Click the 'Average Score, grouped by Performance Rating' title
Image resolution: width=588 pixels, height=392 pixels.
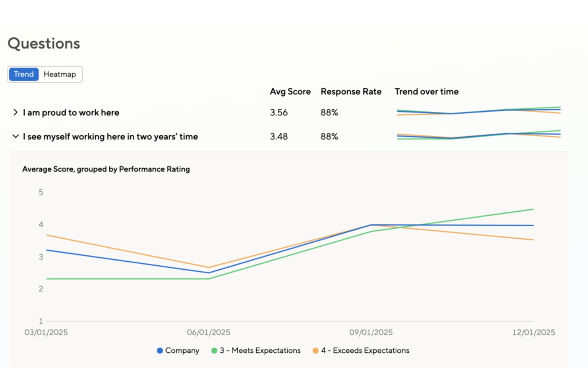pos(106,169)
